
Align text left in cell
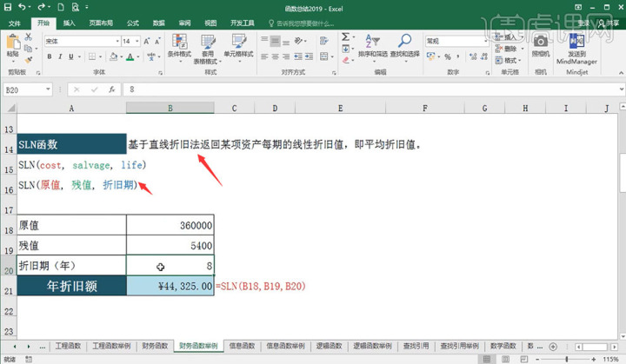[264, 56]
